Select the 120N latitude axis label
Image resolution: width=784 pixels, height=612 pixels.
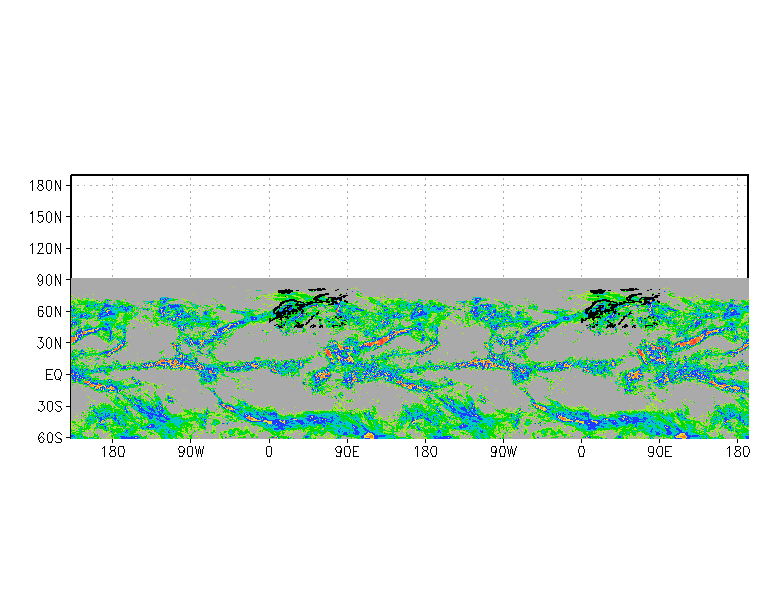[47, 248]
